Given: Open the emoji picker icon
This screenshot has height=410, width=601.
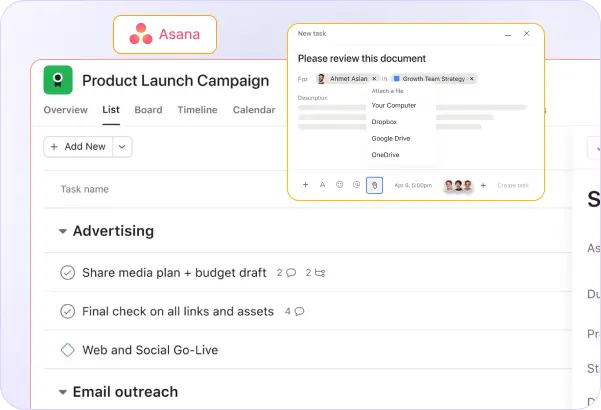Looking at the screenshot, I should point(340,185).
